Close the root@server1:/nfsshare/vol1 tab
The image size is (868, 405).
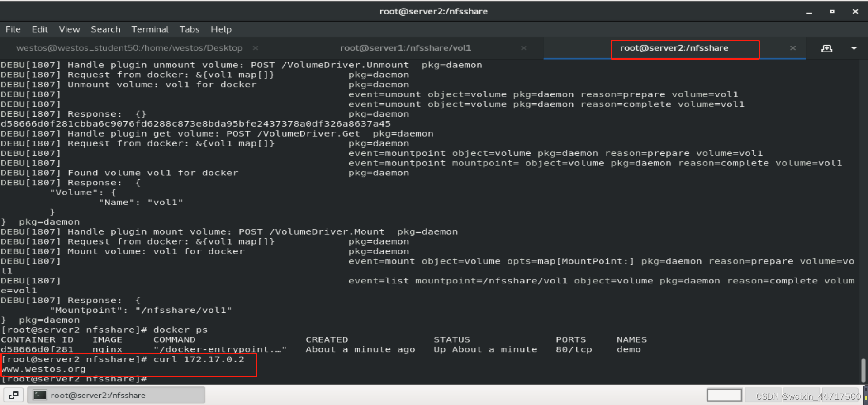[x=524, y=48]
